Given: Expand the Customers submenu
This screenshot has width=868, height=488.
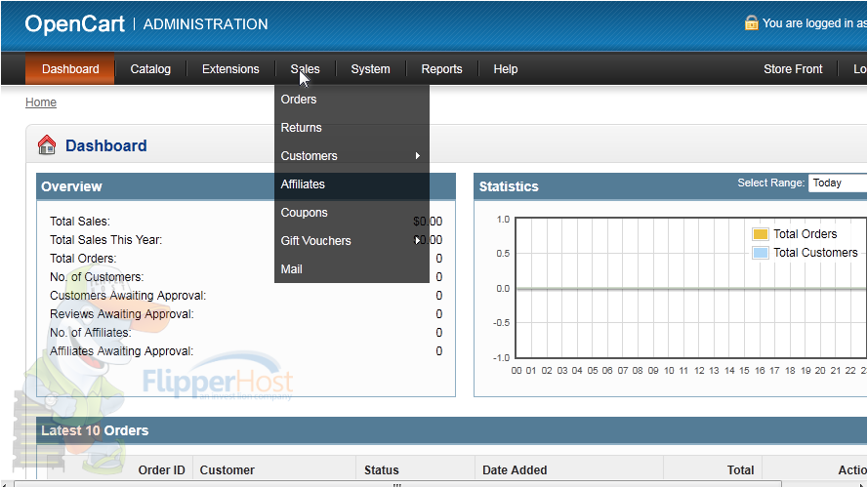Looking at the screenshot, I should tap(352, 156).
